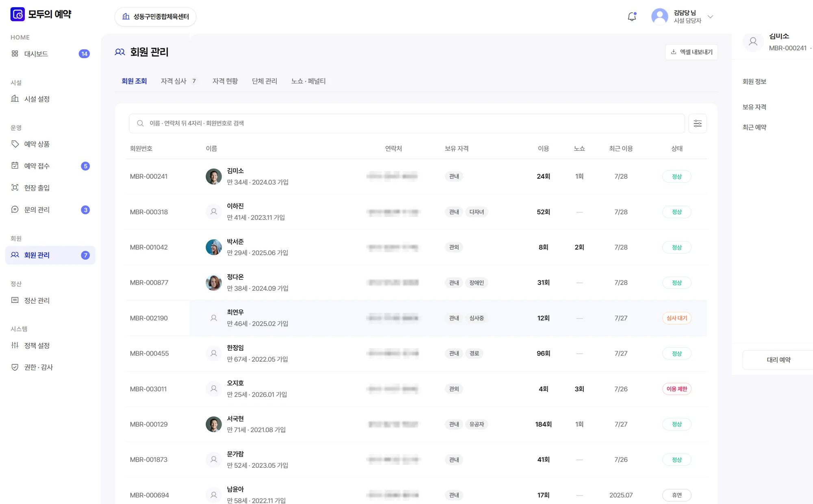
Task: Click the 시설 설정 building icon
Action: [15, 99]
